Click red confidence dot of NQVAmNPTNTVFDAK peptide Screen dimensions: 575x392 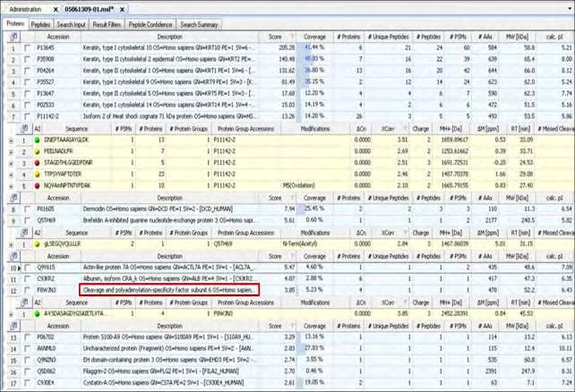pyautogui.click(x=37, y=186)
